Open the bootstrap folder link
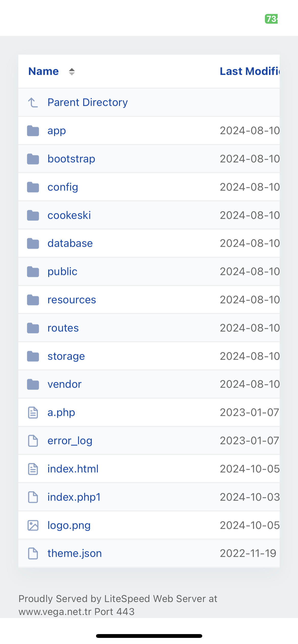 click(71, 159)
